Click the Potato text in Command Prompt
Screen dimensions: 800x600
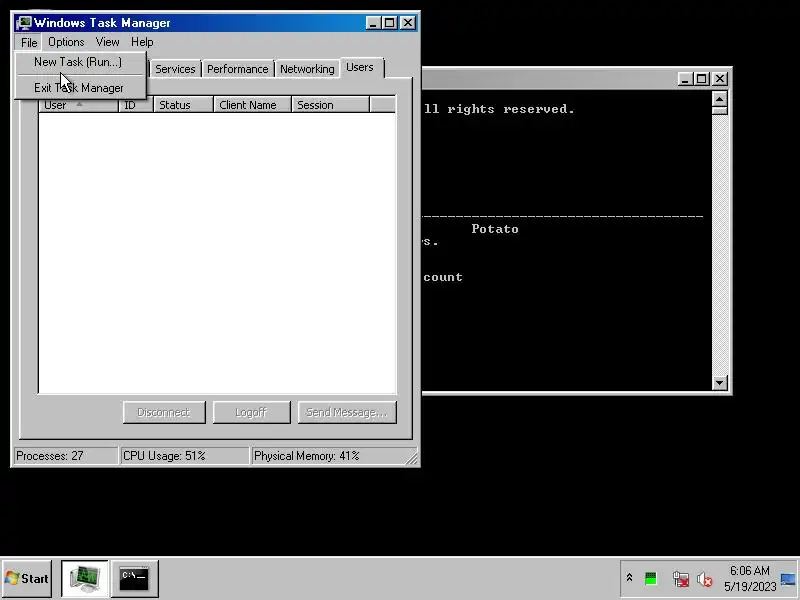pos(494,229)
